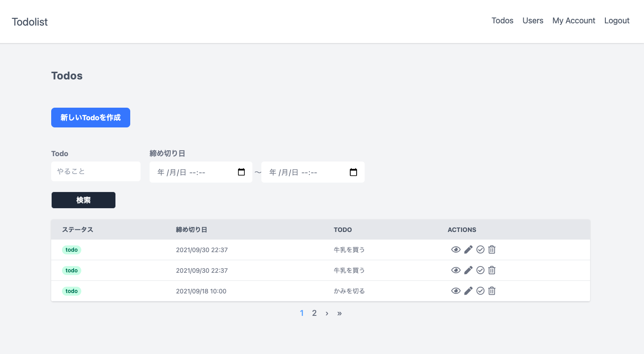Select page 1 in the pagination
The height and width of the screenshot is (354, 644).
tap(302, 313)
